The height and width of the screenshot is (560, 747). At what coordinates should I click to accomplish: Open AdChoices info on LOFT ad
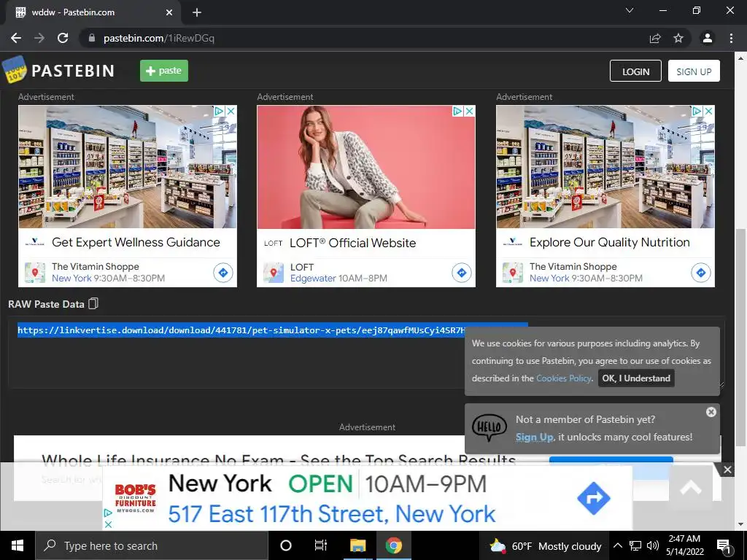pos(457,111)
